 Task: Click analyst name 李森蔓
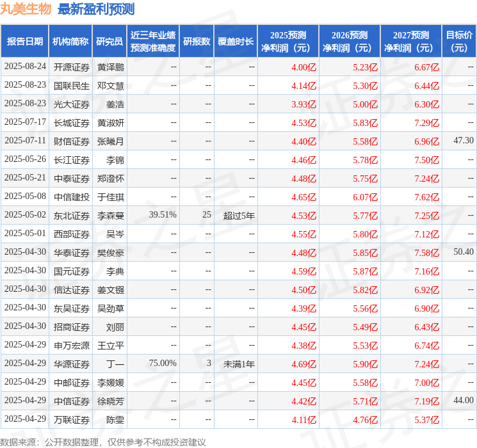[x=111, y=216]
